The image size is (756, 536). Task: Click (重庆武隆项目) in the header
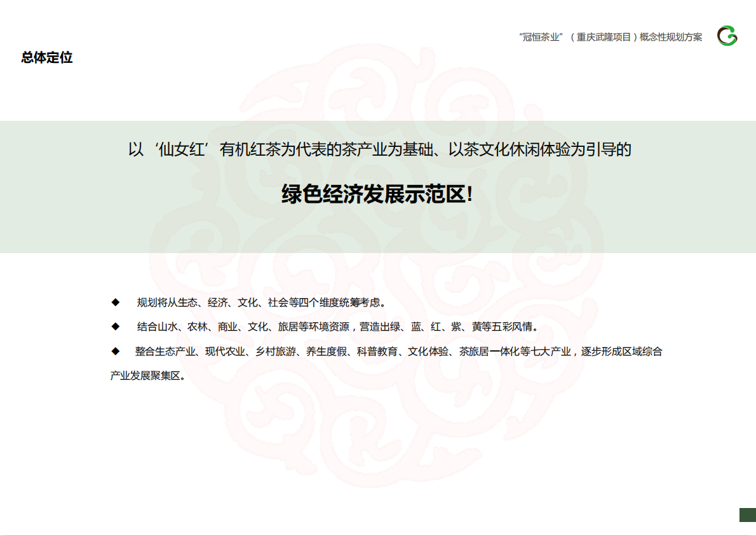click(x=604, y=38)
